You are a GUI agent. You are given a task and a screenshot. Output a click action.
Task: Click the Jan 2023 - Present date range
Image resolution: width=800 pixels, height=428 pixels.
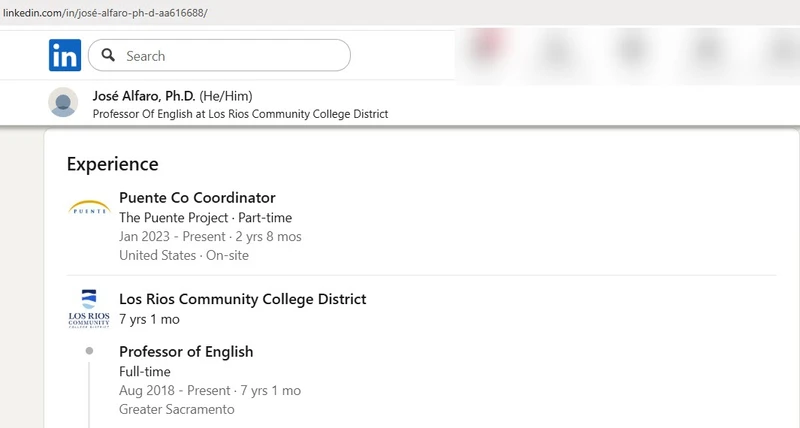tap(172, 237)
